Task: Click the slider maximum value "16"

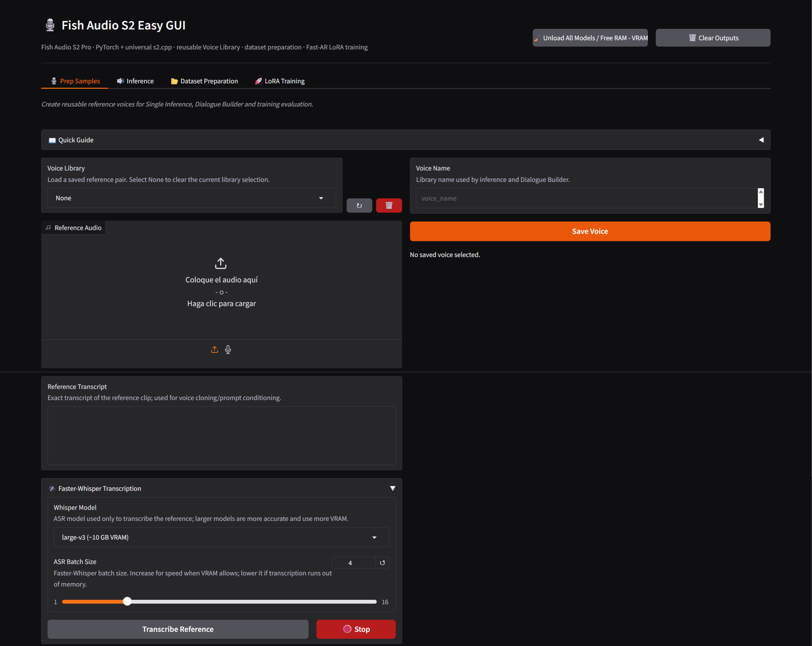Action: point(385,602)
